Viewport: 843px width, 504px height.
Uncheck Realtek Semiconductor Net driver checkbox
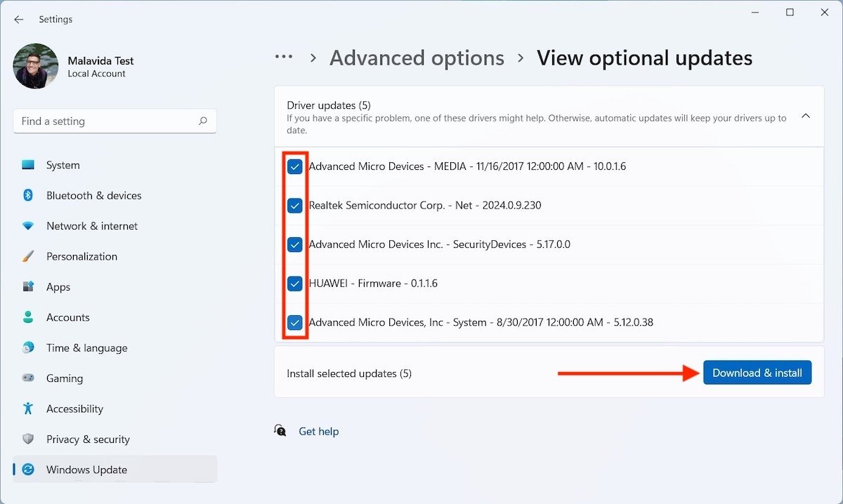pyautogui.click(x=295, y=206)
